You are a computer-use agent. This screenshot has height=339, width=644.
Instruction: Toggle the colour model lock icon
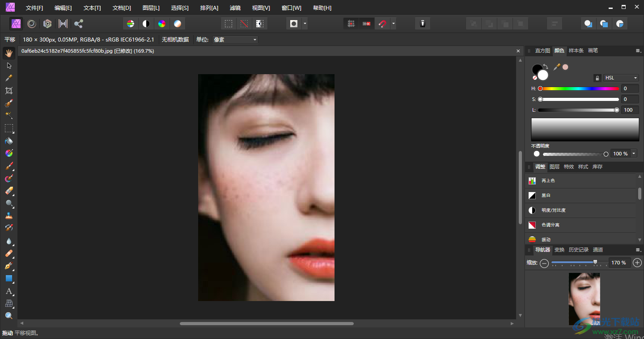(597, 78)
